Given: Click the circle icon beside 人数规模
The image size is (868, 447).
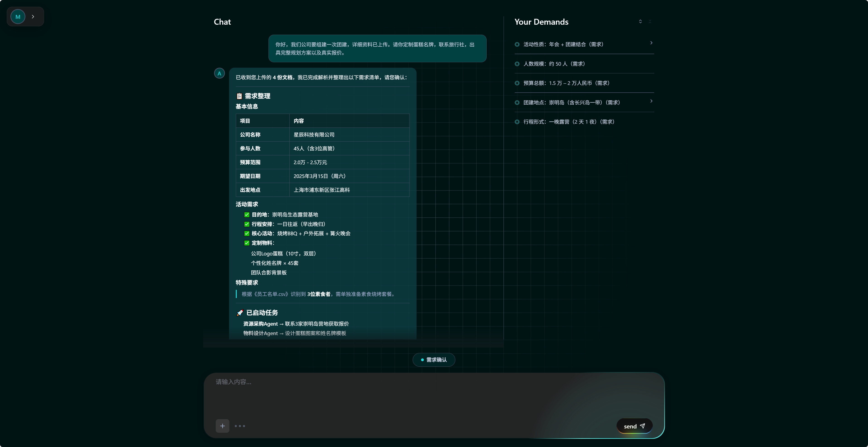Looking at the screenshot, I should (517, 64).
